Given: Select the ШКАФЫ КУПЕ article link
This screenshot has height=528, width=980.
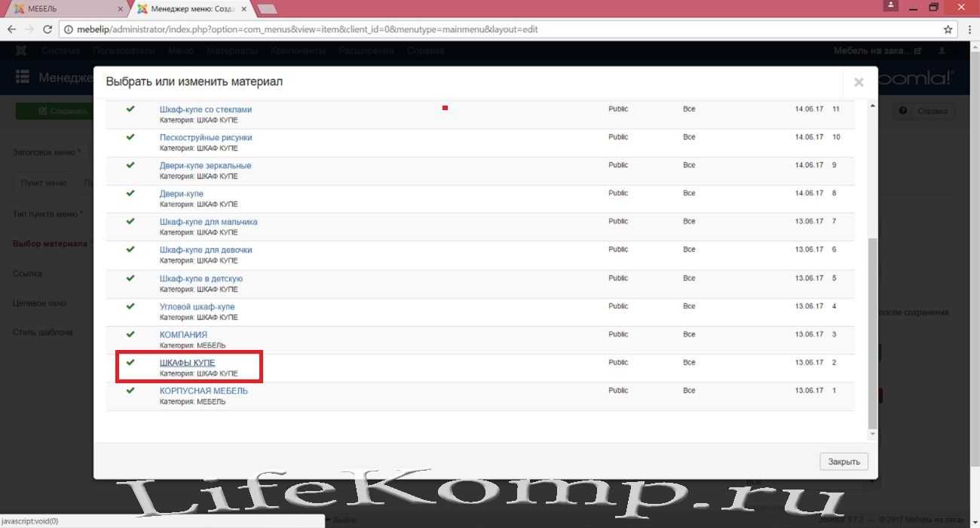Looking at the screenshot, I should [x=187, y=363].
